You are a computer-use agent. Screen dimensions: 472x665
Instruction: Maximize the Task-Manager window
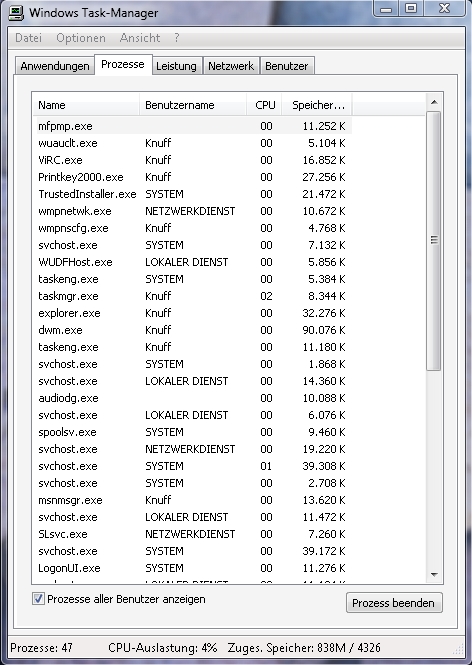[x=411, y=8]
